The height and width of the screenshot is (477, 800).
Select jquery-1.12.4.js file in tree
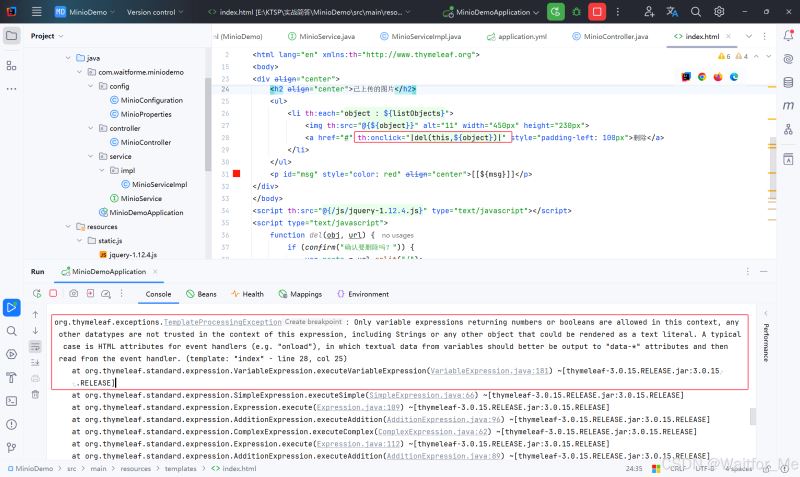coord(128,255)
